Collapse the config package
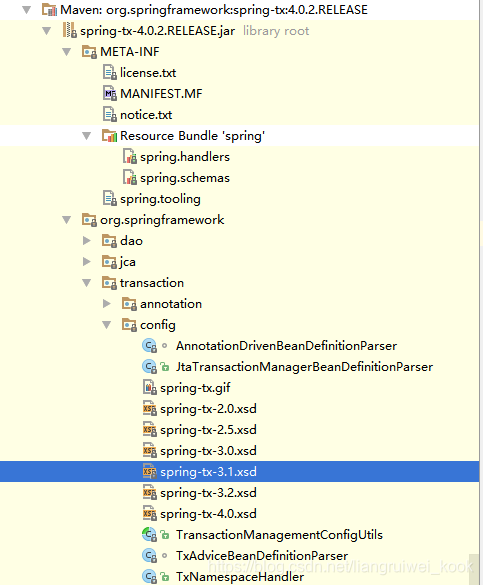This screenshot has height=585, width=483. click(107, 325)
